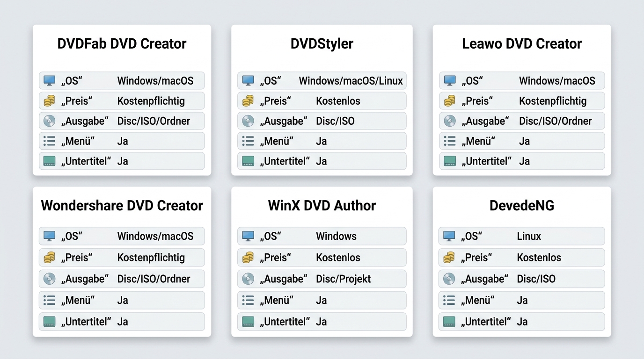The image size is (644, 359).
Task: Click Kostenlos in WinX DVD Author card
Action: click(338, 258)
